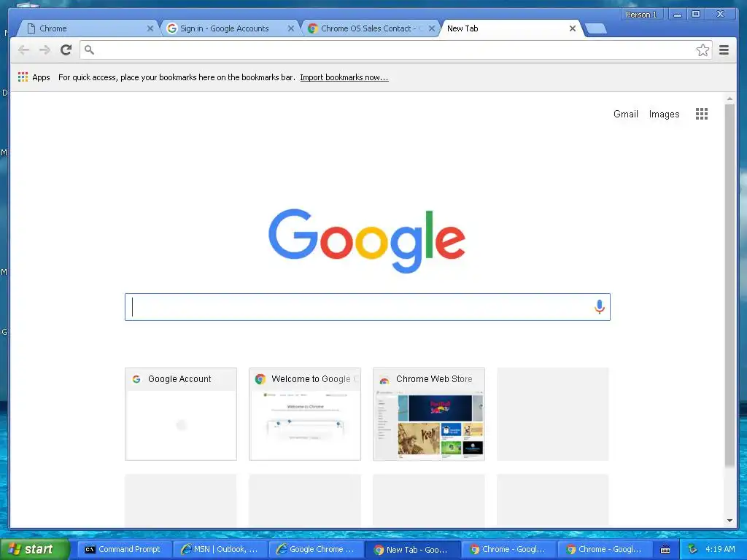Open the Google apps grid launcher
Image resolution: width=747 pixels, height=560 pixels.
click(701, 114)
